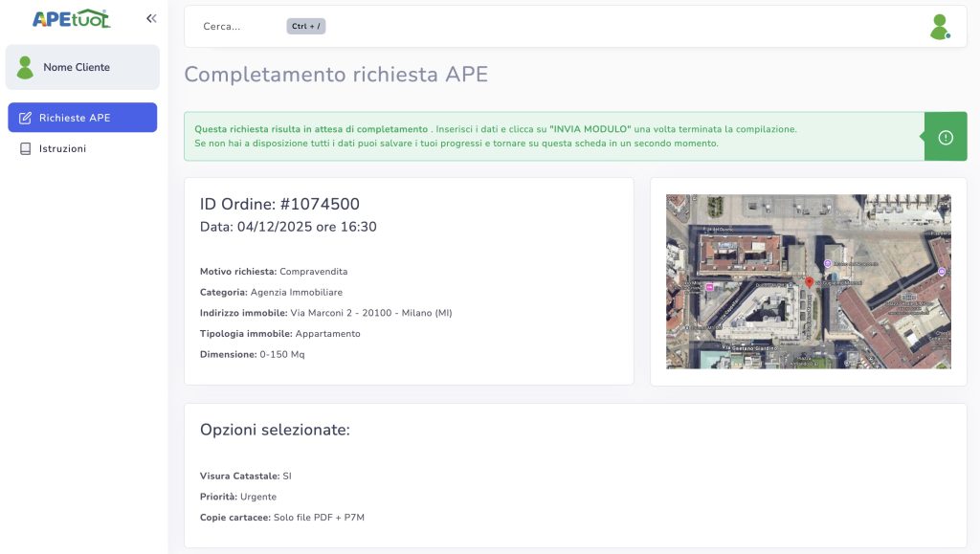This screenshot has width=980, height=554.
Task: Click the pink marker on the map's left side
Action: pos(709,285)
